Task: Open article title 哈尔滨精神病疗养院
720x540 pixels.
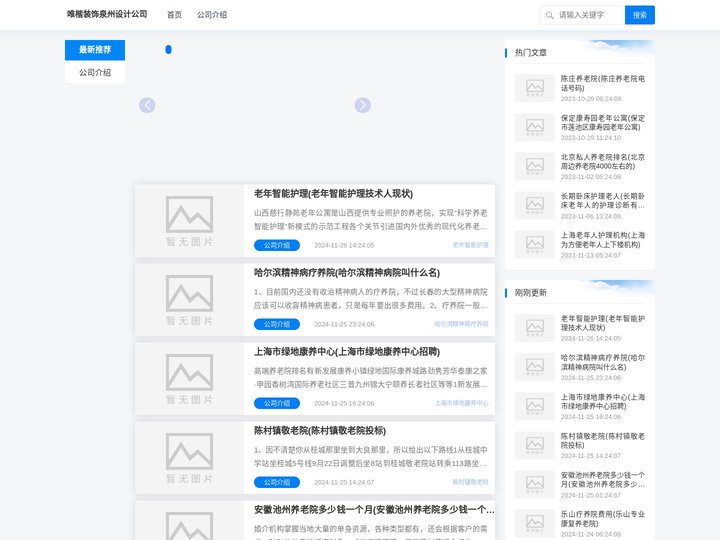Action: pos(347,273)
